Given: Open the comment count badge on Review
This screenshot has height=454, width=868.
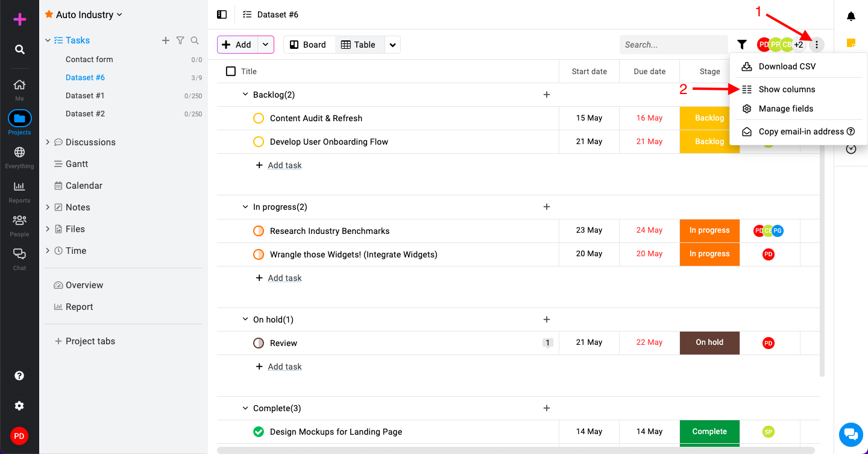Looking at the screenshot, I should click(x=547, y=343).
